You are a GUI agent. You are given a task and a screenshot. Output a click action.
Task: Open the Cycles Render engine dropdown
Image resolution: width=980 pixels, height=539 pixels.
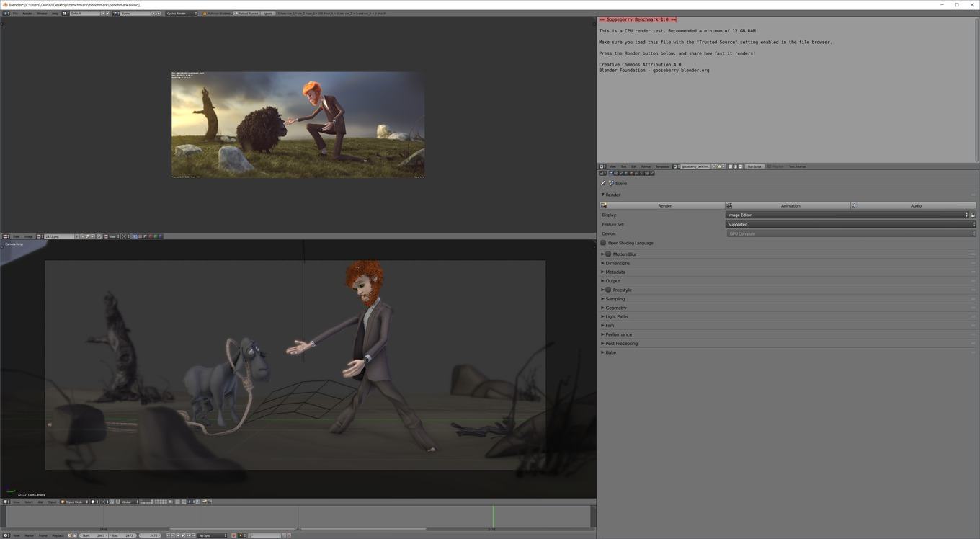[182, 13]
